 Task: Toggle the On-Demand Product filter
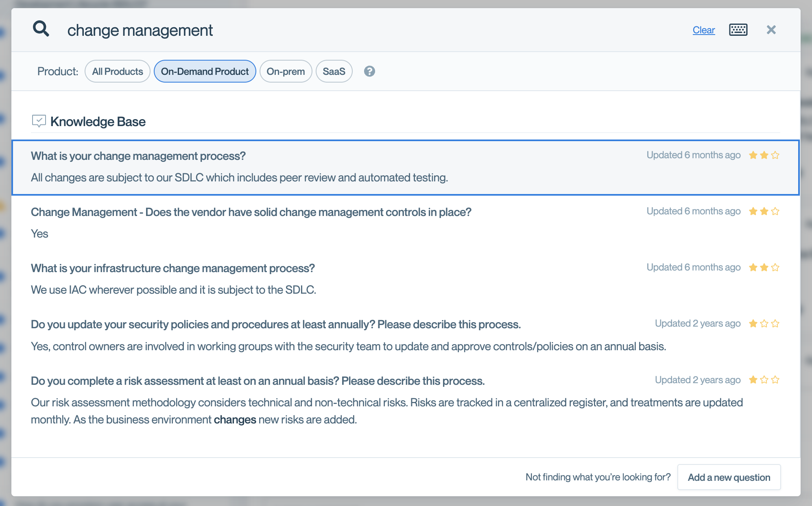pos(205,71)
